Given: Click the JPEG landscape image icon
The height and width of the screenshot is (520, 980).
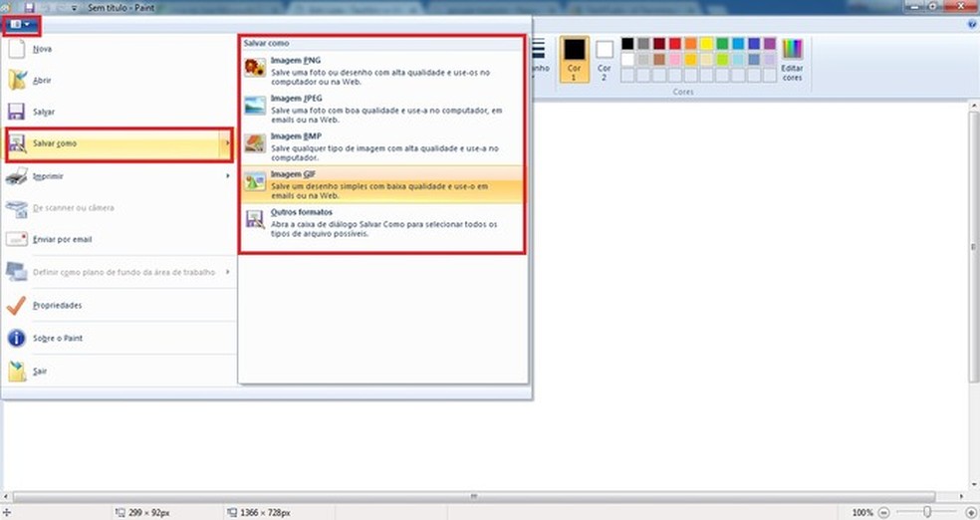Looking at the screenshot, I should 255,105.
